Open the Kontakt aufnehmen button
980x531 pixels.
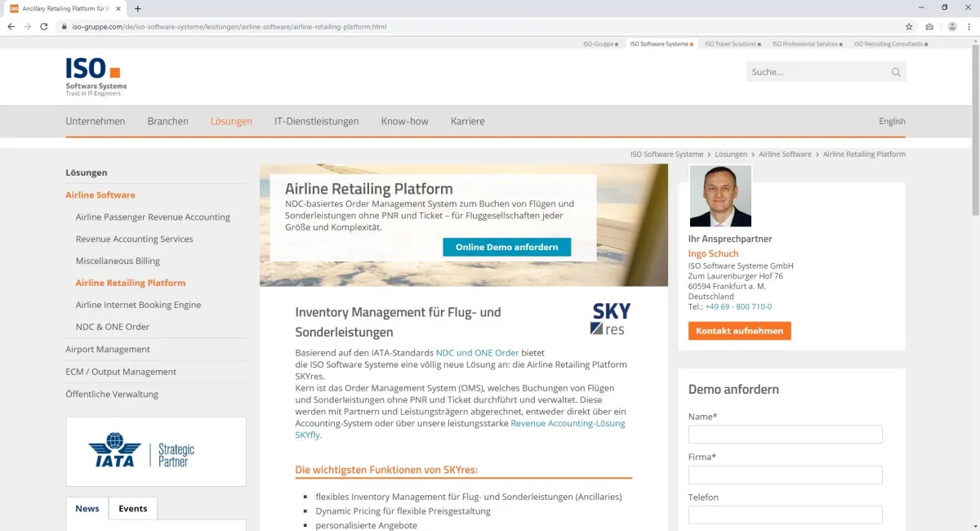(738, 331)
